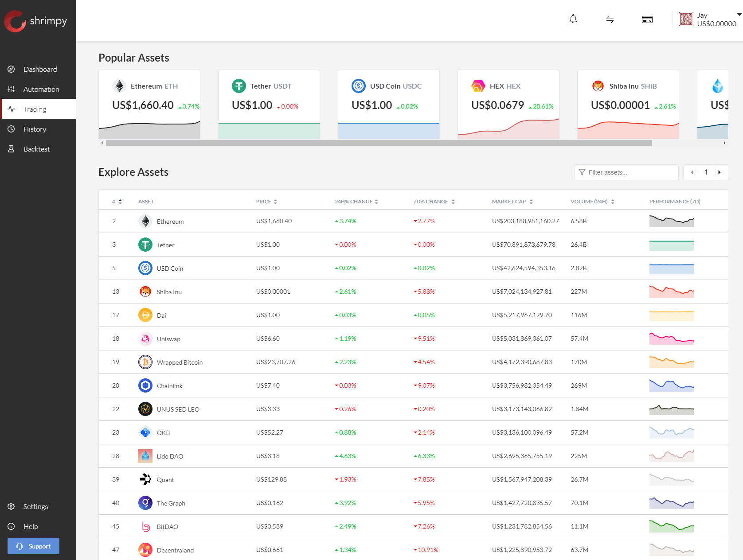Click Jay's profile avatar icon
This screenshot has height=560, width=743.
click(686, 19)
